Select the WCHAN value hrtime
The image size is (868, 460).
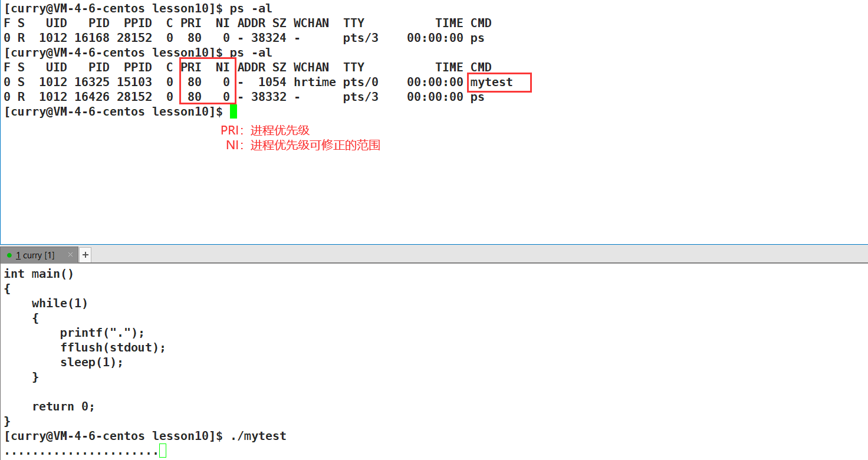[315, 82]
